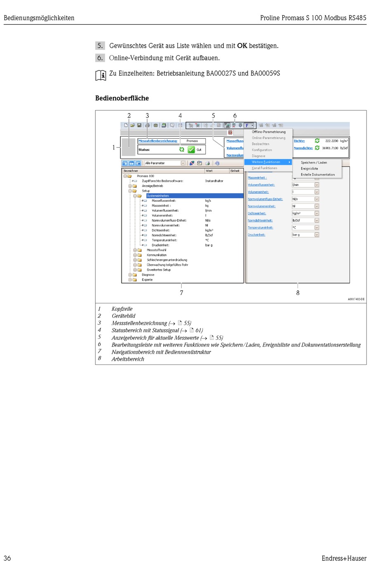
Task: Expand the Messstoffwahl folder
Action: [135, 250]
